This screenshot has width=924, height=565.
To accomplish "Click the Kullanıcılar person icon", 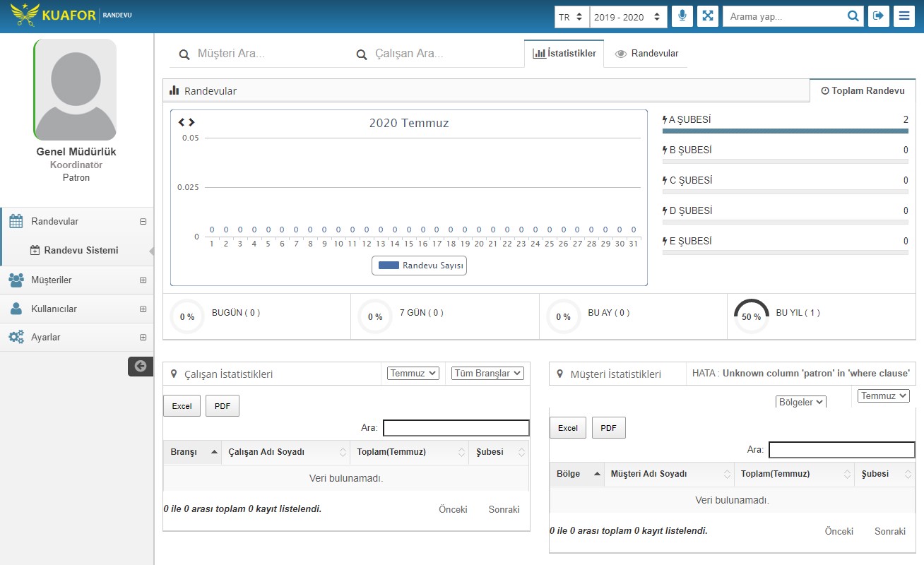I will pyautogui.click(x=16, y=309).
